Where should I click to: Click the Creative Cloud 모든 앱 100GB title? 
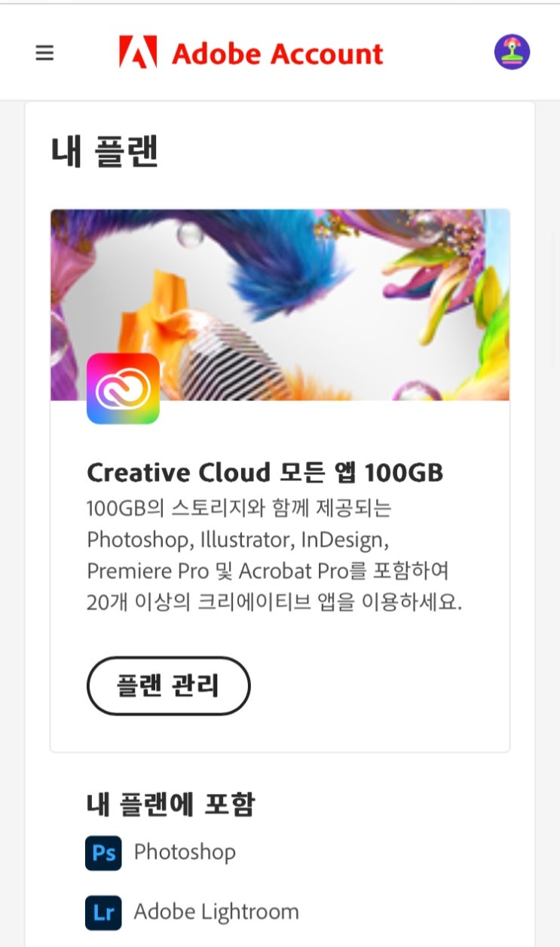265,473
